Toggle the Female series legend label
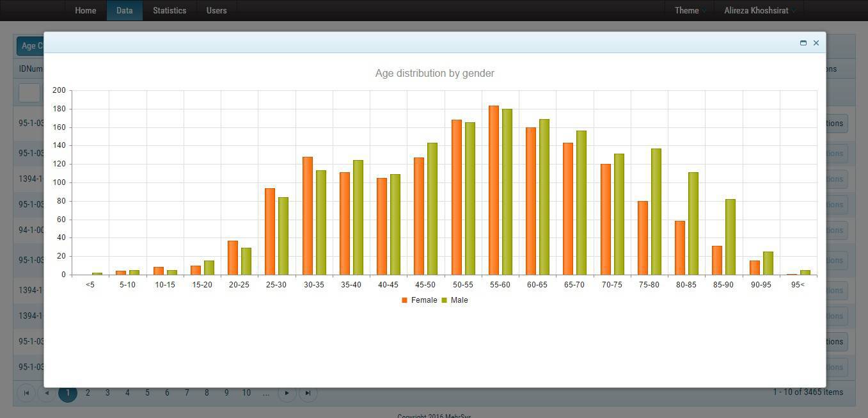This screenshot has width=868, height=418. pos(424,300)
